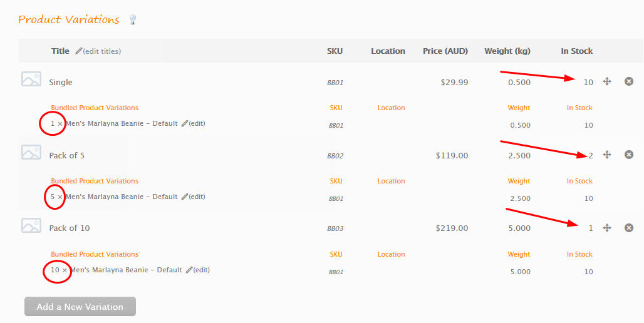644x323 pixels.
Task: Click the Pack of 10 title text
Action: 70,228
